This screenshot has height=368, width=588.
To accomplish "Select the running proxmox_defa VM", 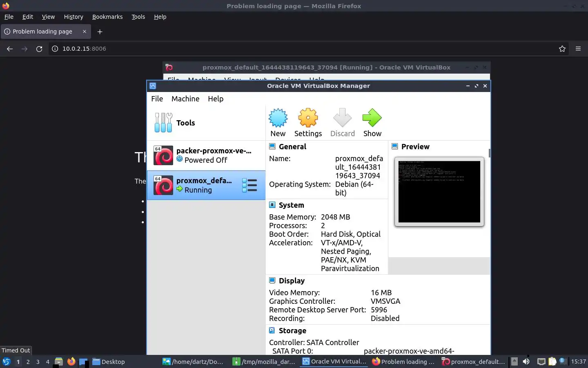I will pos(206,185).
